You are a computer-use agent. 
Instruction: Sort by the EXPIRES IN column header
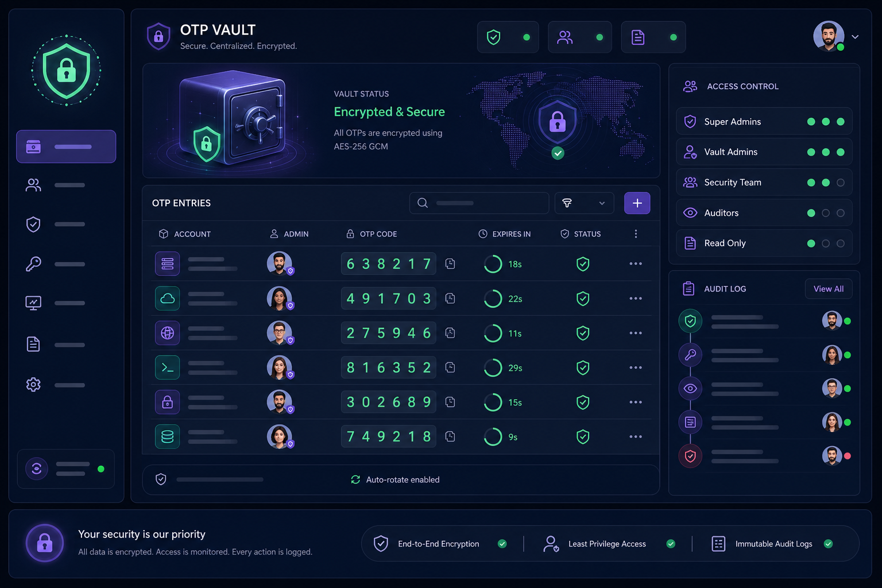click(505, 234)
